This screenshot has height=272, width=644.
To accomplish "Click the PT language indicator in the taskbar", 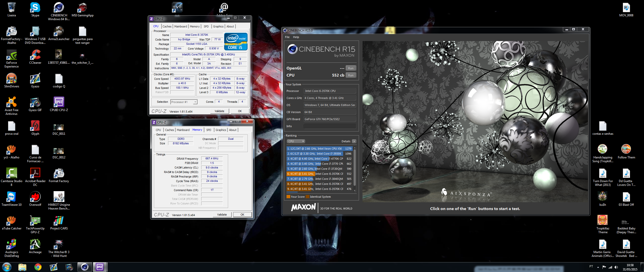I will pyautogui.click(x=591, y=266).
